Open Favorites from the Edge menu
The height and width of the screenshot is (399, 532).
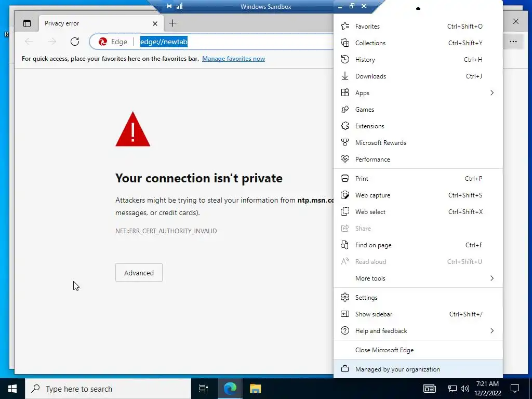pos(418,26)
